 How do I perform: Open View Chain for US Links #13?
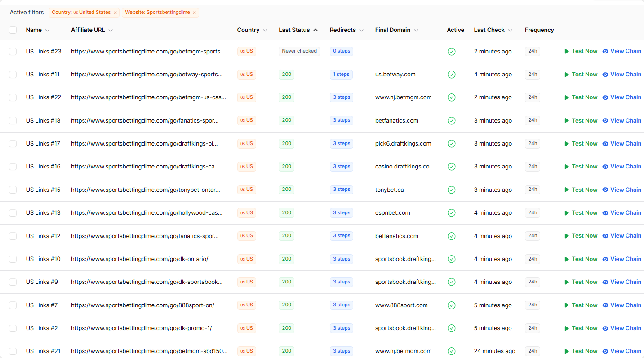[622, 213]
